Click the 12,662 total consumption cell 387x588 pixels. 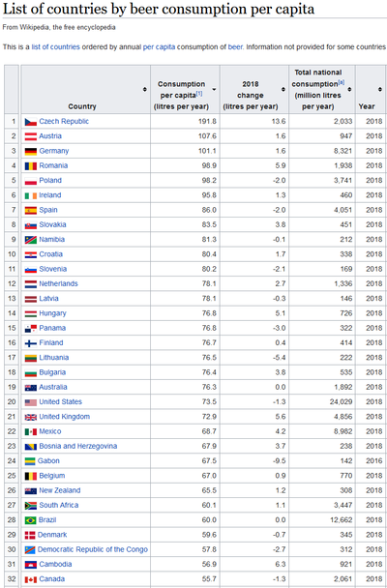point(341,519)
